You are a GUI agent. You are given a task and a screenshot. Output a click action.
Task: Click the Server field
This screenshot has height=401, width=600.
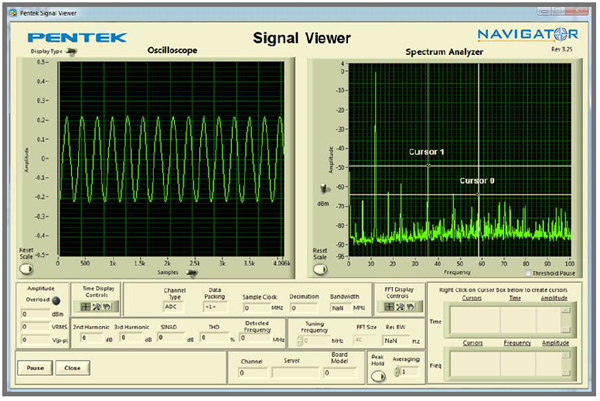pos(295,373)
